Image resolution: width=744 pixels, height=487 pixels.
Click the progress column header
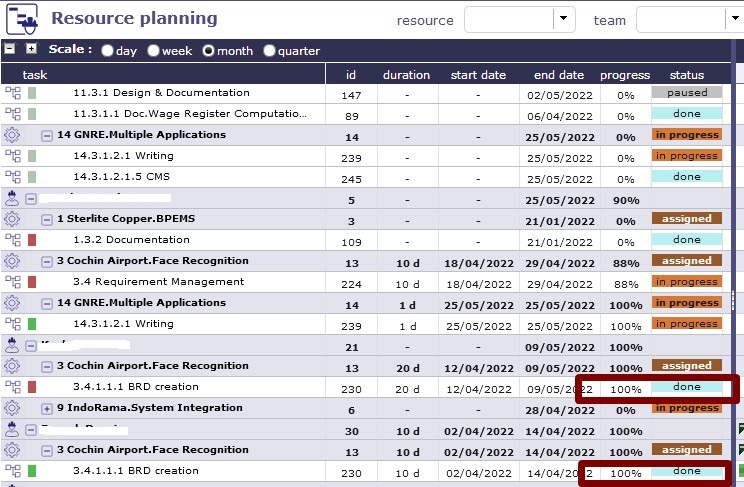[x=625, y=75]
